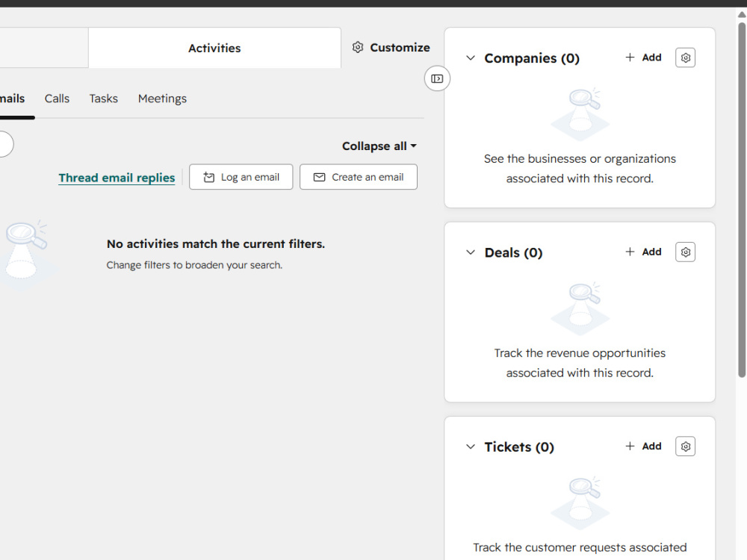
Task: Collapse the Tickets section chevron
Action: [x=470, y=447]
